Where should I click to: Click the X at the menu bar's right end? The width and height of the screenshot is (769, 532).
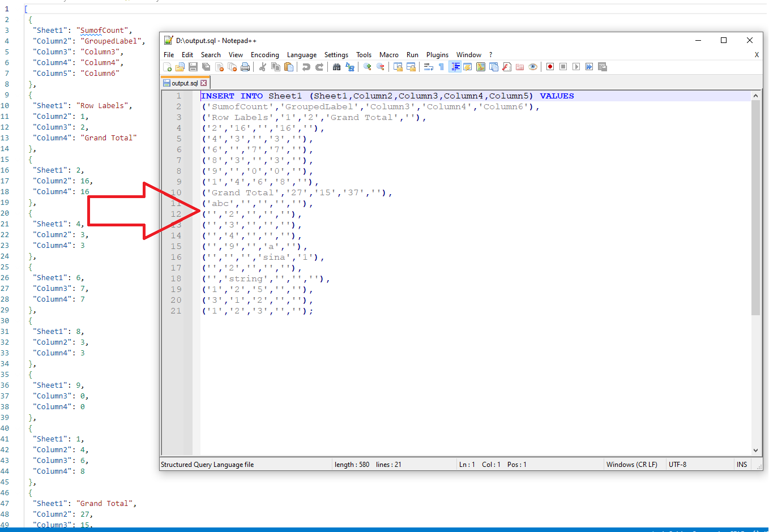[x=757, y=55]
